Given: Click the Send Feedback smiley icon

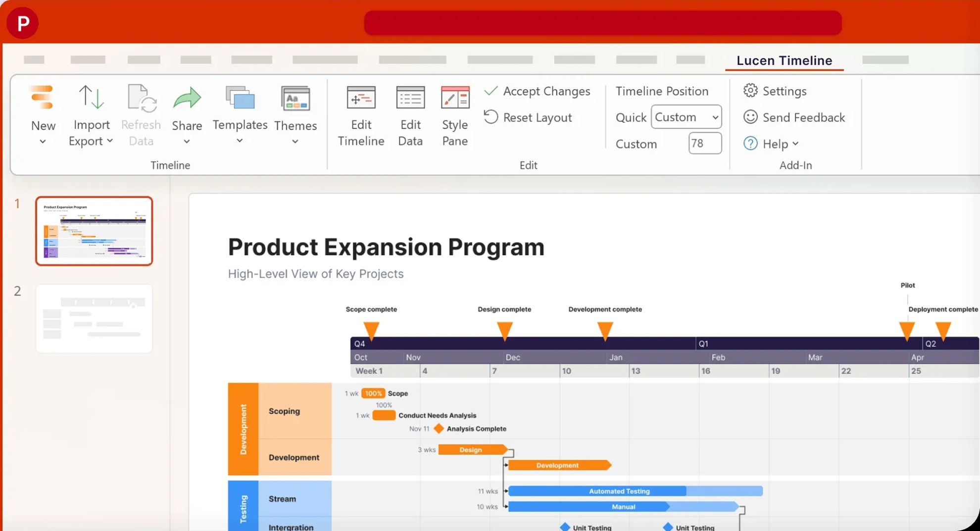Looking at the screenshot, I should (750, 117).
